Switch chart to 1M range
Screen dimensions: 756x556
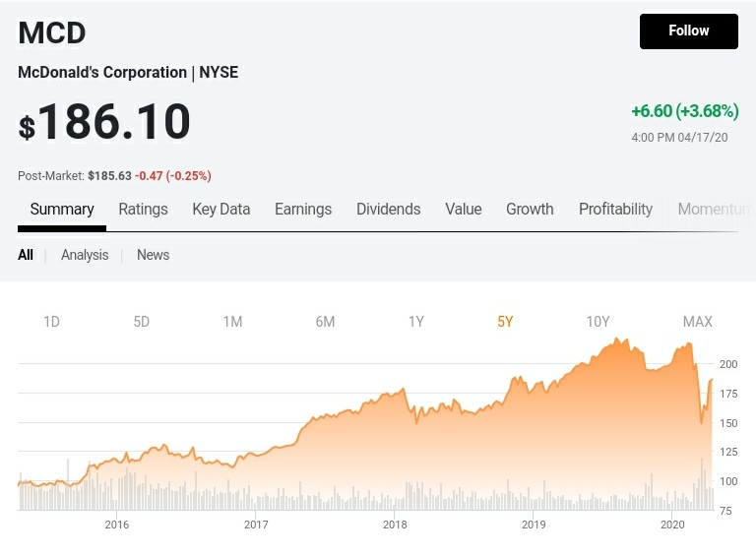pos(232,322)
